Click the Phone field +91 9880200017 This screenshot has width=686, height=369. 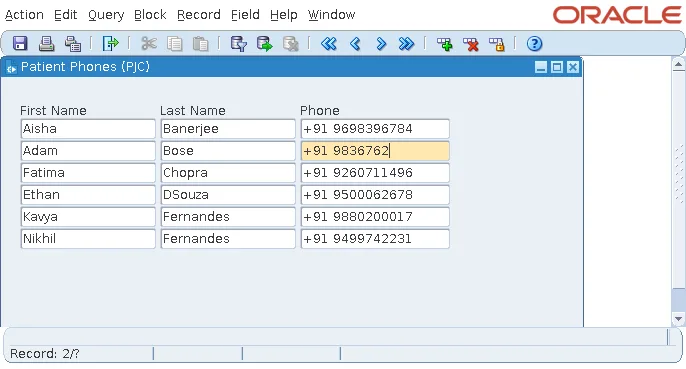click(375, 217)
